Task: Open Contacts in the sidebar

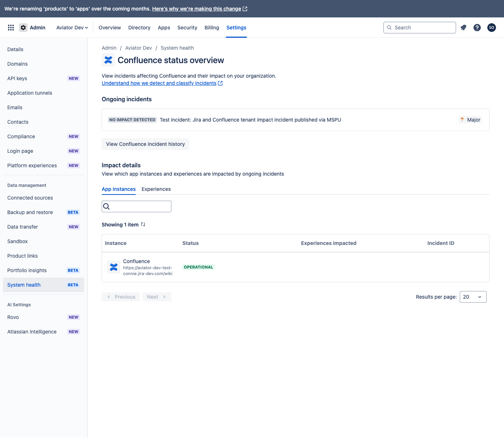Action: pyautogui.click(x=44, y=122)
